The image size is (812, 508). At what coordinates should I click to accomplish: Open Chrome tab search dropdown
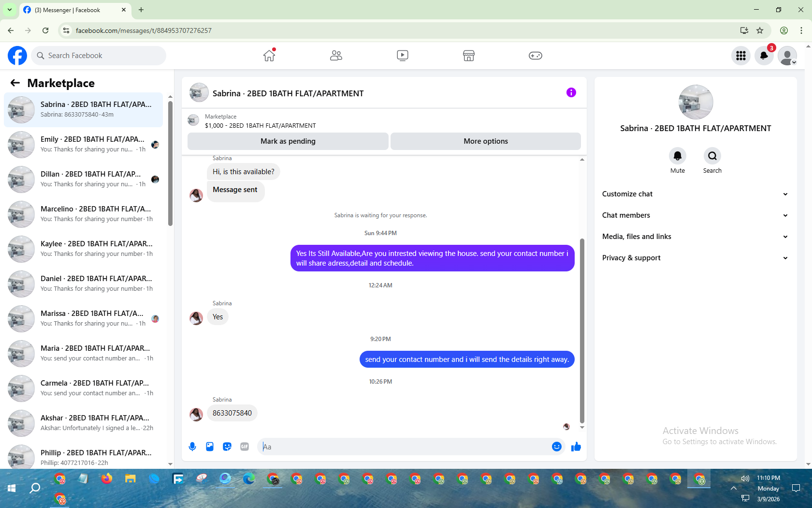[x=9, y=10]
